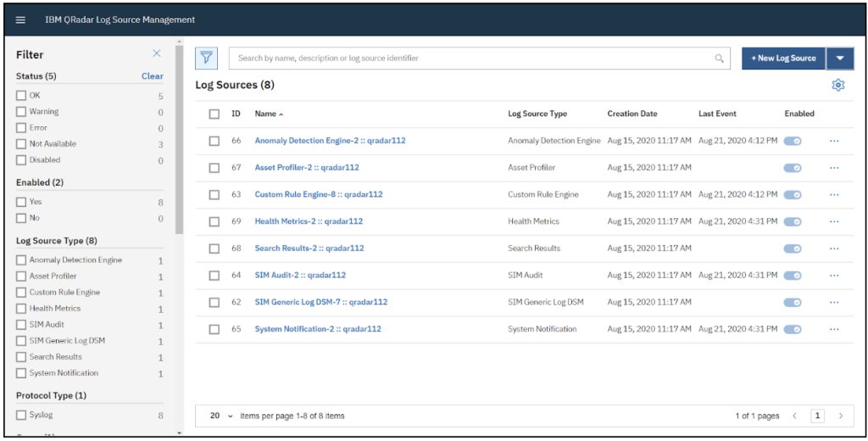The image size is (868, 441).
Task: Sort by Name column ascending arrow
Action: tap(281, 114)
